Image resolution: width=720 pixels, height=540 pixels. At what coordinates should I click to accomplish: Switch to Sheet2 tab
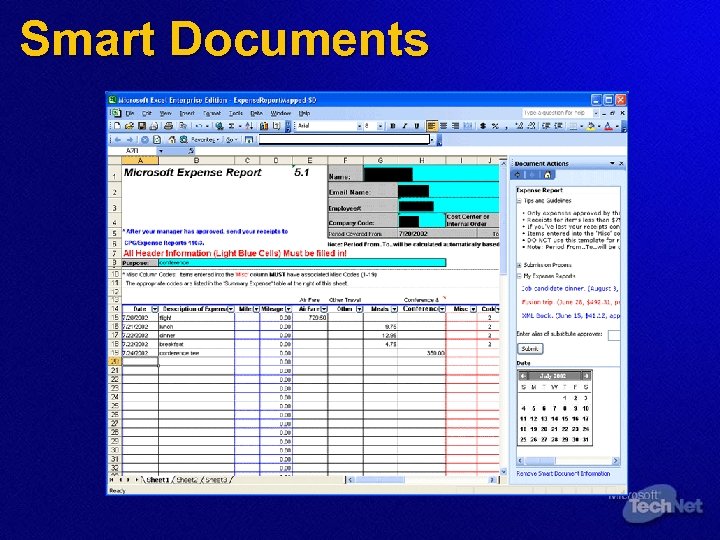186,479
